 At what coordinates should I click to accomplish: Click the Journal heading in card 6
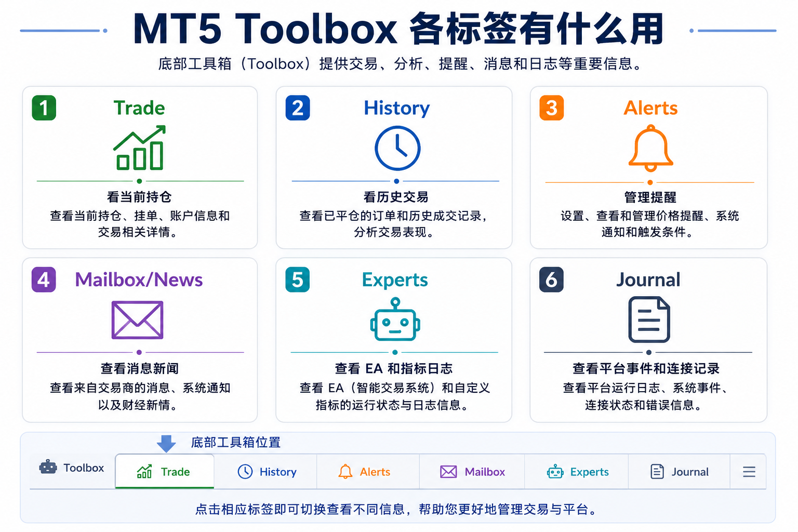coord(648,280)
